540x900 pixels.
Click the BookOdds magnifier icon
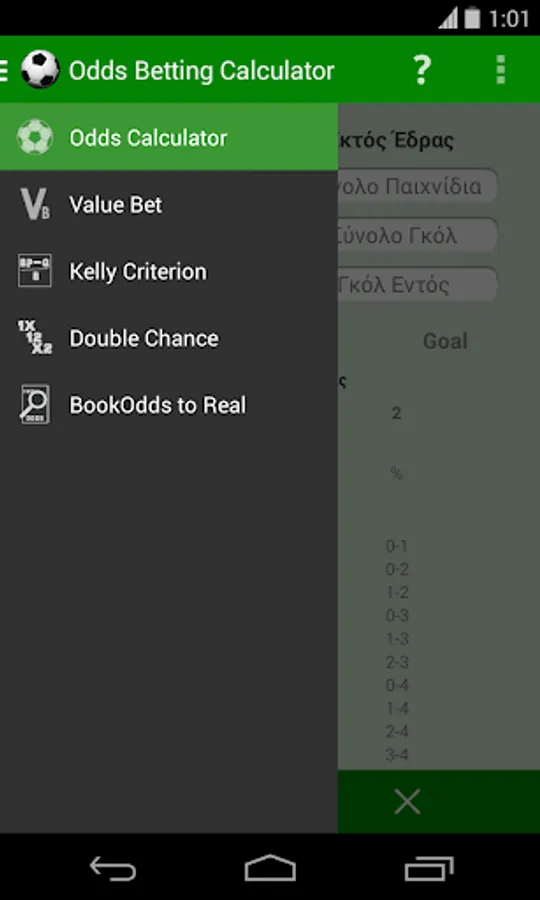click(34, 405)
